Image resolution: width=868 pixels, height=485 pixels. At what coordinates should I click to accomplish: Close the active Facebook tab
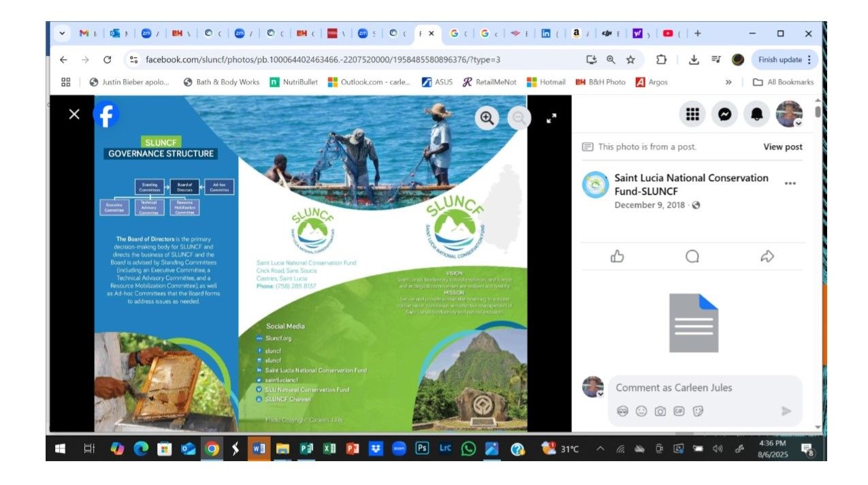[x=431, y=33]
